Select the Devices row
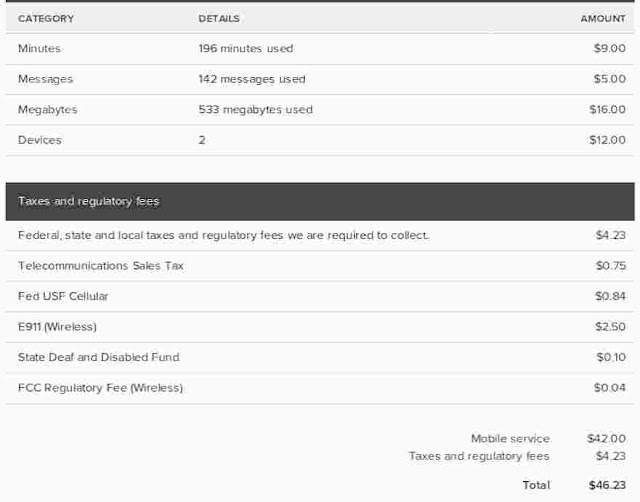The width and height of the screenshot is (640, 502). (320, 140)
